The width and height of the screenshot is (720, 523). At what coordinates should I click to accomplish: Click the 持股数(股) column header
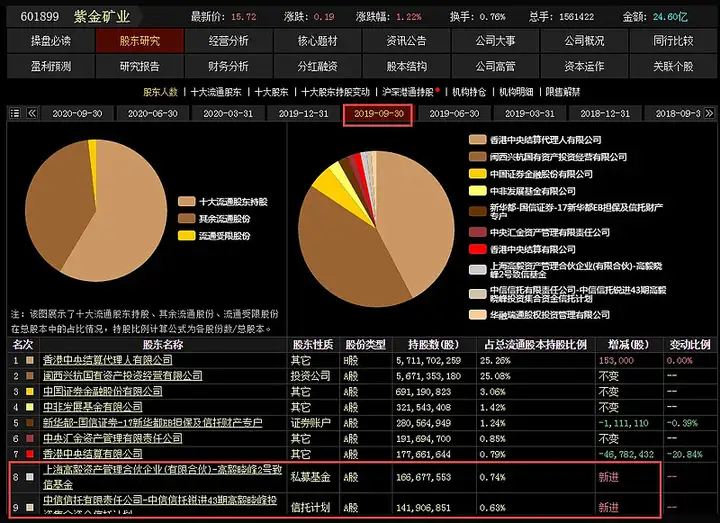[433, 345]
